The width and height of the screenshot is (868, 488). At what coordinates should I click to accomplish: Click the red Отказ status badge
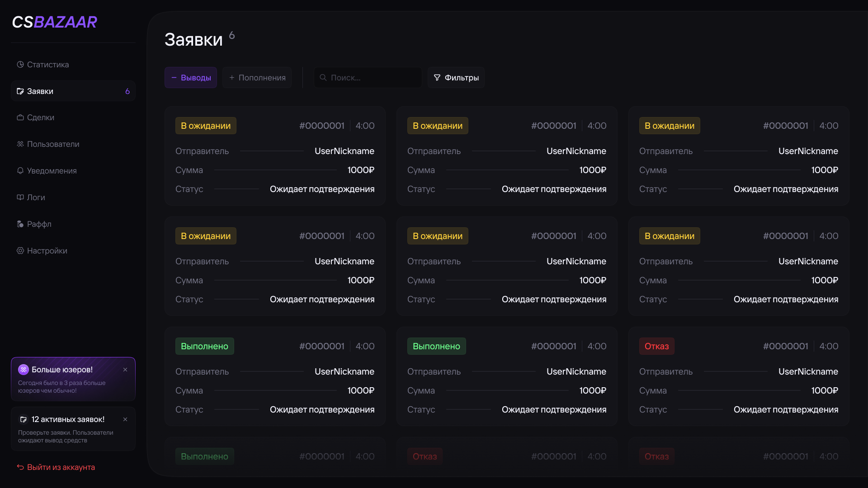pyautogui.click(x=656, y=346)
